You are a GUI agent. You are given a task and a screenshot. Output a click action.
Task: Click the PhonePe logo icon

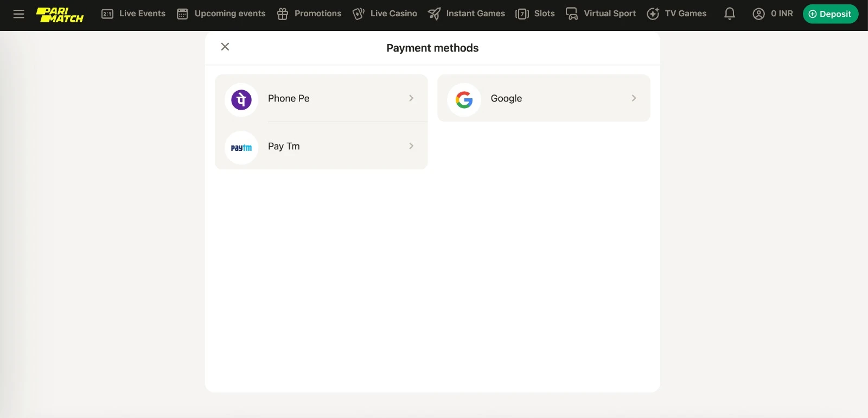click(x=241, y=100)
